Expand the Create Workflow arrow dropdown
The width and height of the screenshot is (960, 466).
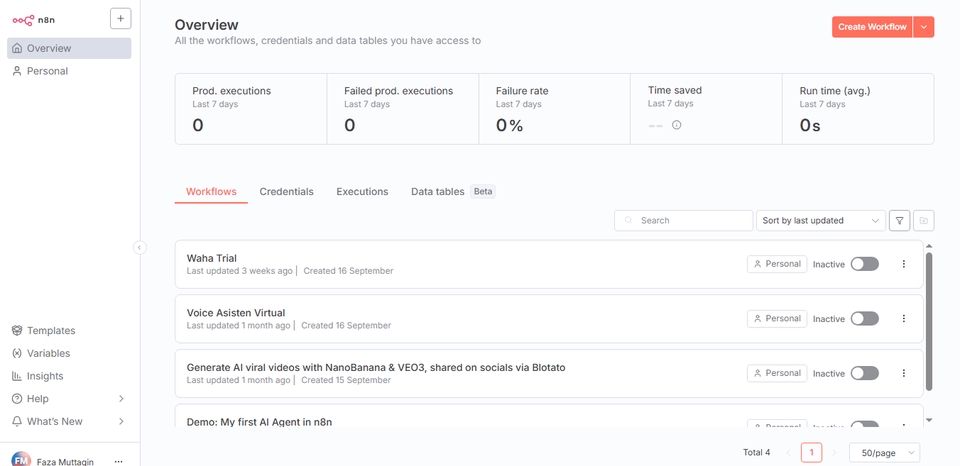point(924,27)
